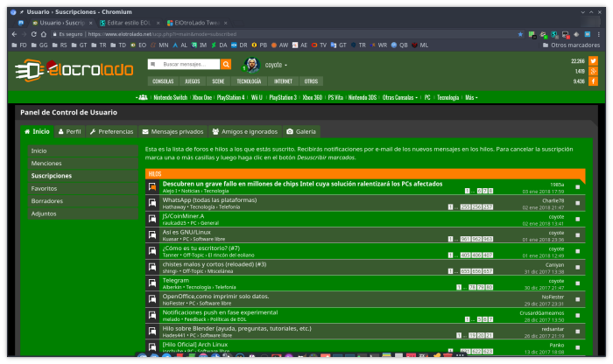
Task: Click the orange search magnifier button
Action: pyautogui.click(x=226, y=64)
